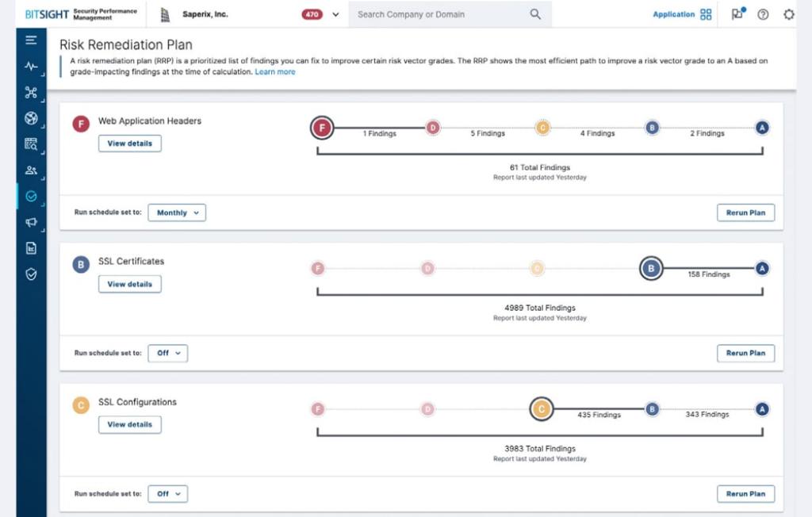Click the Search Company or Domain field
The height and width of the screenshot is (517, 812).
coord(444,13)
